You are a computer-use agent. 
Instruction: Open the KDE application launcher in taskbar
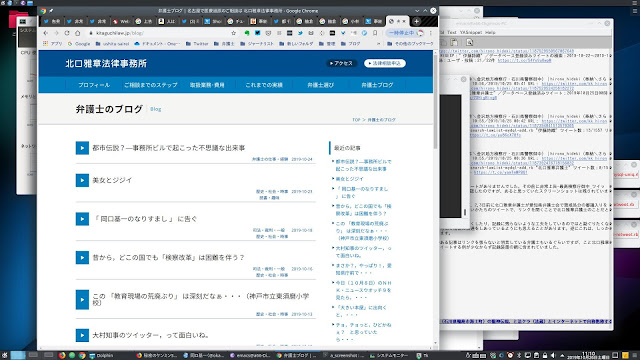4,356
